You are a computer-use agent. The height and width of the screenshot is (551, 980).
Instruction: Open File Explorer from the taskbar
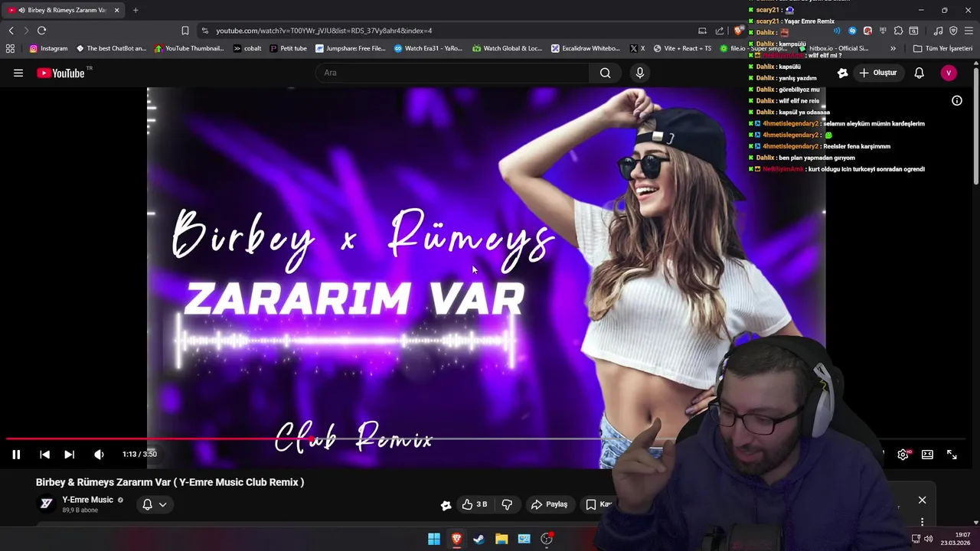pos(501,539)
